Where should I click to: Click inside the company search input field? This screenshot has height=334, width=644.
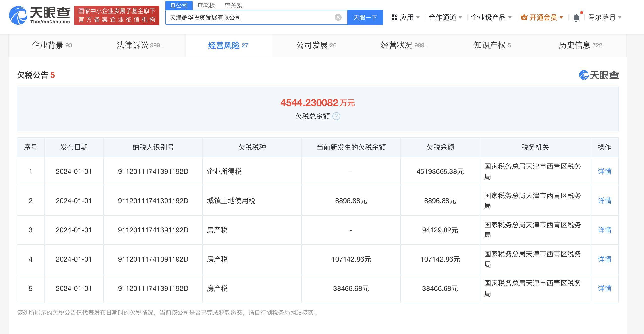tap(250, 17)
